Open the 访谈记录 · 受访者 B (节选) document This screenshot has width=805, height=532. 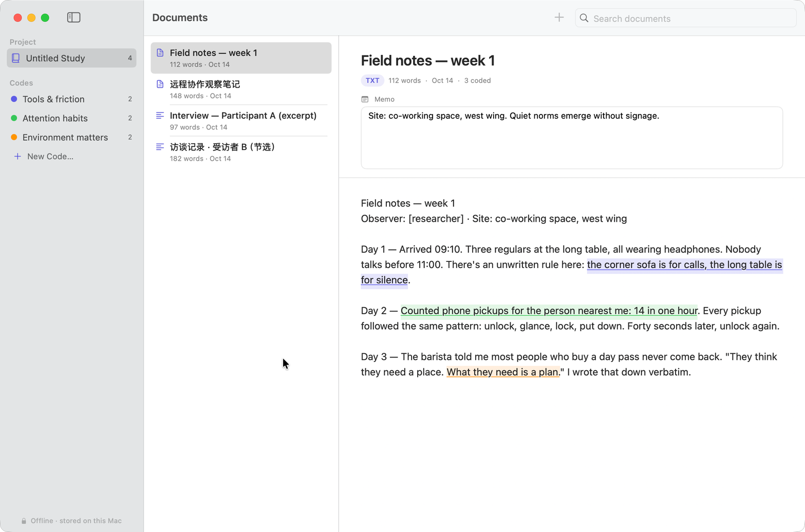tap(241, 152)
